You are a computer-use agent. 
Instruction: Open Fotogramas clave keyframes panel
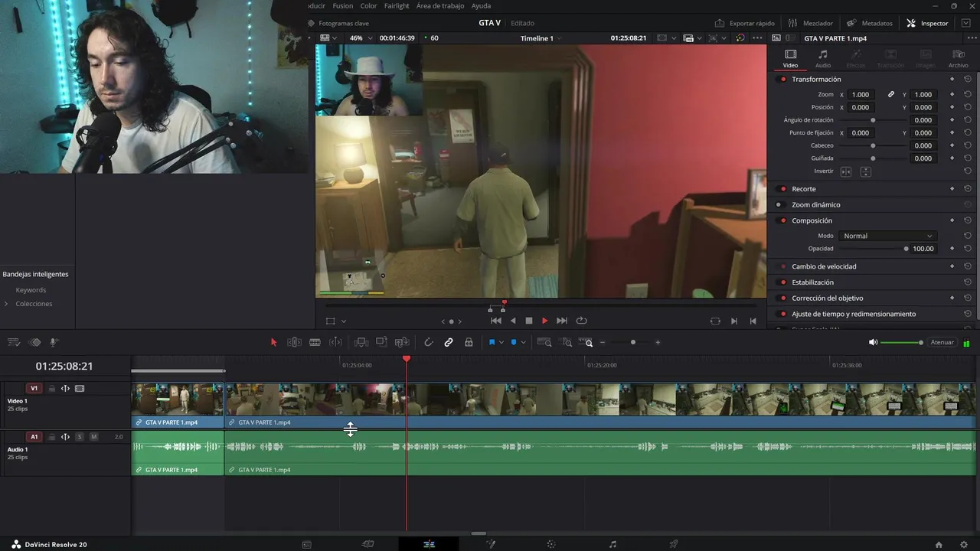point(338,23)
